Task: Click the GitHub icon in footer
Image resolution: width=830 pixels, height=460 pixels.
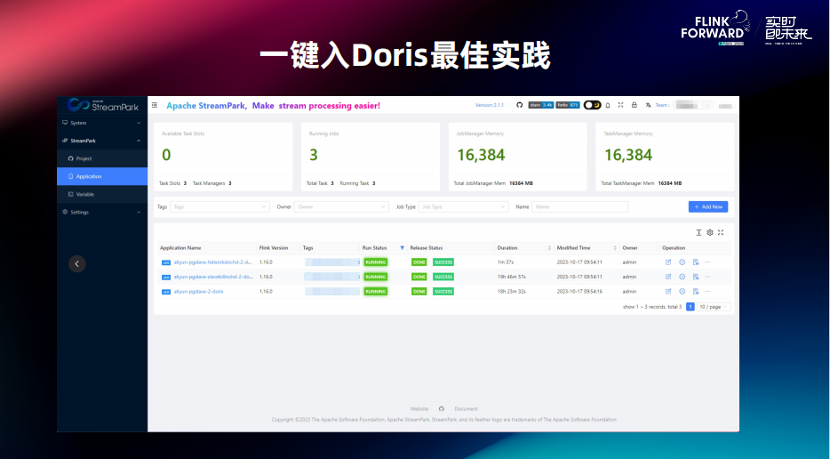Action: click(441, 409)
